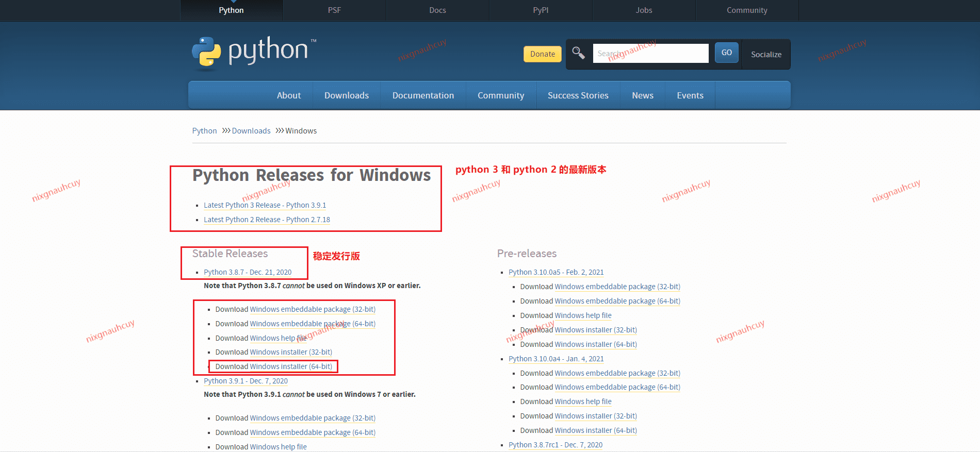Download Python 3.8.7 Windows installer (64-bit)
The width and height of the screenshot is (980, 452).
(291, 366)
